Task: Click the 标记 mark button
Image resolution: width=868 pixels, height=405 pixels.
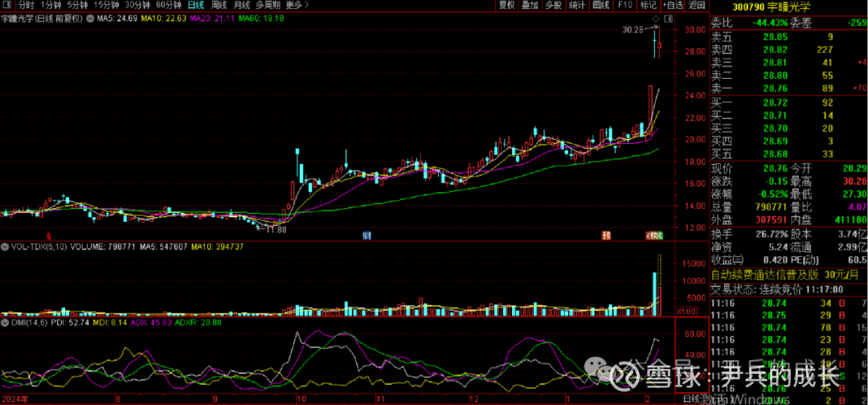Action: pos(648,6)
